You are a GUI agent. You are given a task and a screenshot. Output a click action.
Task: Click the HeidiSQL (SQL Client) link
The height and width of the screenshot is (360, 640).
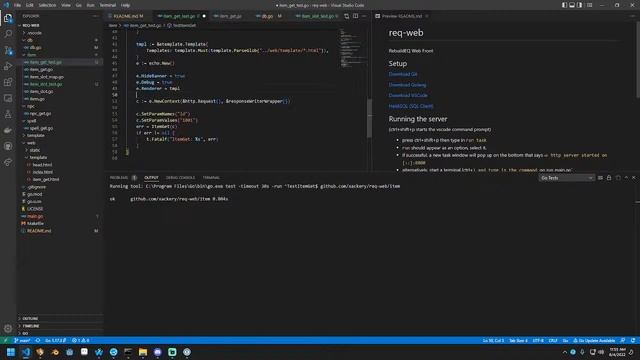click(x=411, y=106)
